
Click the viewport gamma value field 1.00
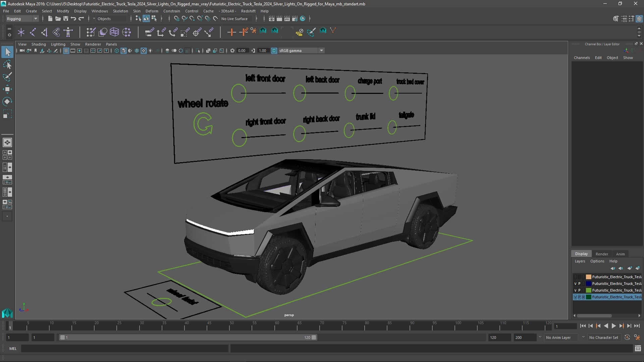click(263, 51)
